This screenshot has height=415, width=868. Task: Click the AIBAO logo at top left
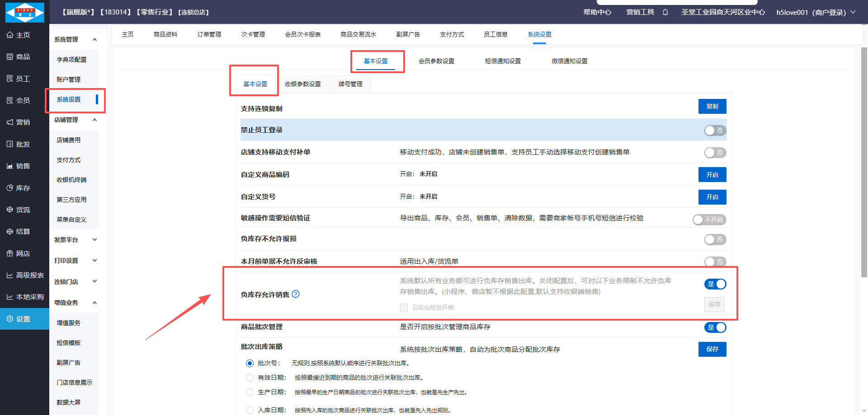(x=25, y=12)
